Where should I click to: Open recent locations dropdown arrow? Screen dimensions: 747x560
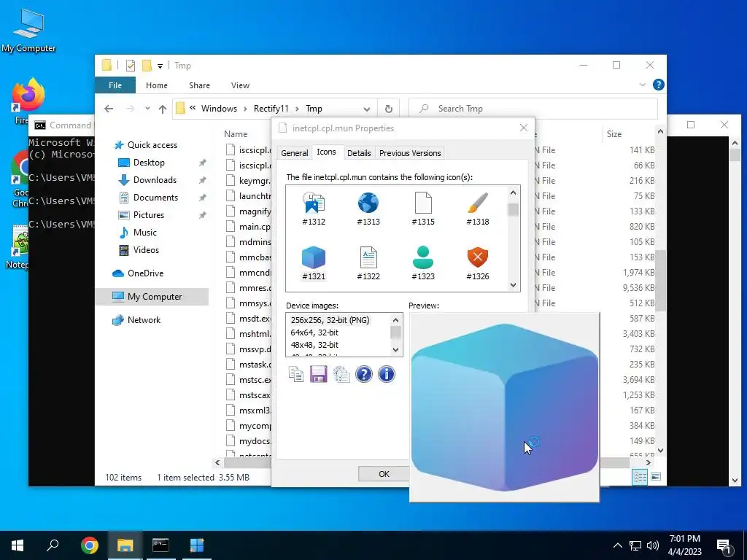147,109
